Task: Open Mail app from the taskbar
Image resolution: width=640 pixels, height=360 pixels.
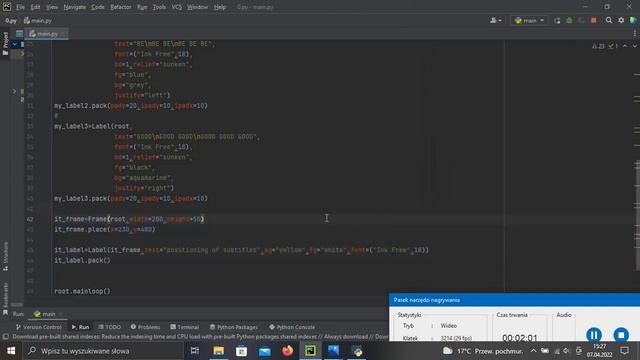Action: pyautogui.click(x=264, y=351)
